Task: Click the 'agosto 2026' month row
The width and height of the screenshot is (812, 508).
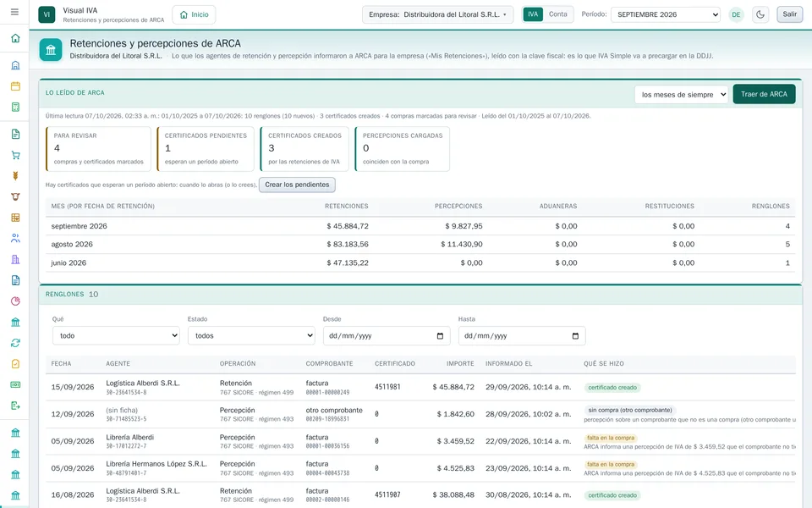Action: click(x=420, y=244)
